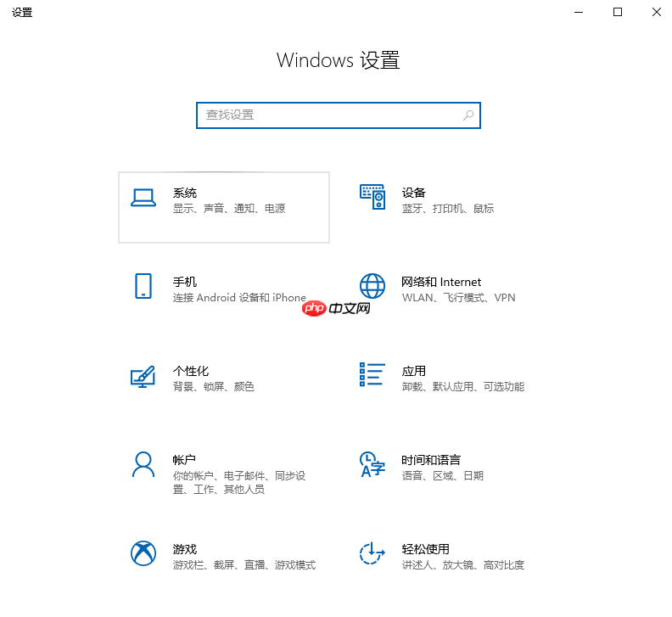Close the 设置 window
672x617 pixels.
(656, 12)
